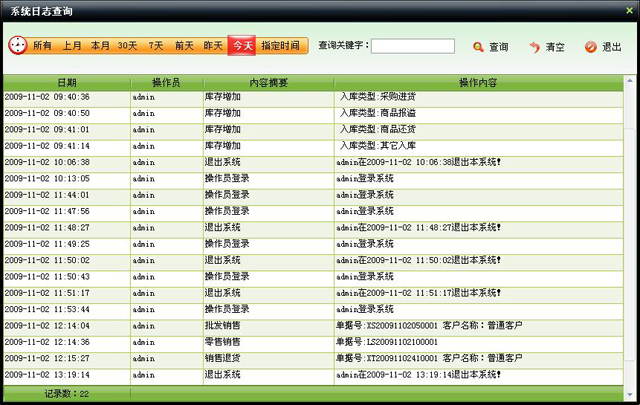Screen dimensions: 640x405
Task: Click the red 退出 icon
Action: [x=590, y=47]
